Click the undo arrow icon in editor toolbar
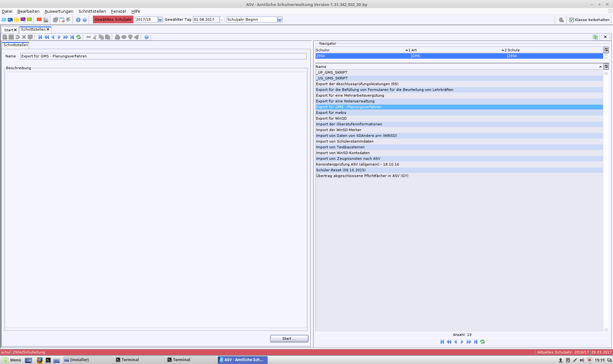This screenshot has height=364, width=613. [18, 37]
